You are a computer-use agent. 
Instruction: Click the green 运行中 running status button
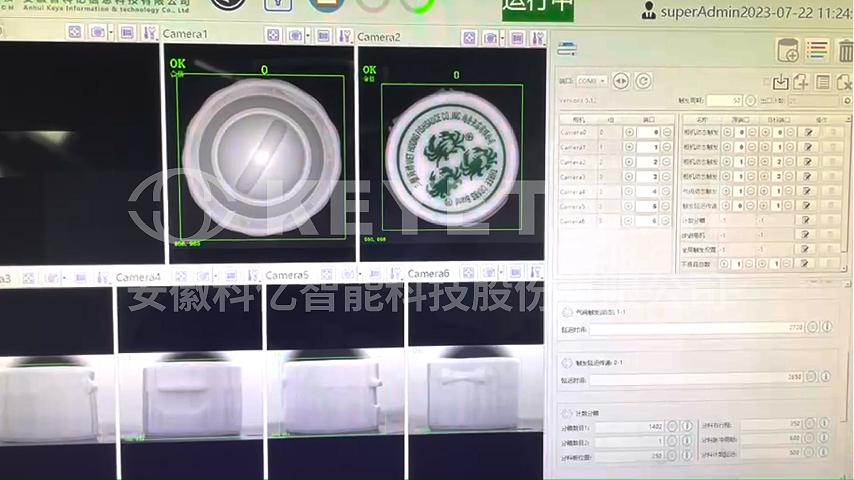538,8
